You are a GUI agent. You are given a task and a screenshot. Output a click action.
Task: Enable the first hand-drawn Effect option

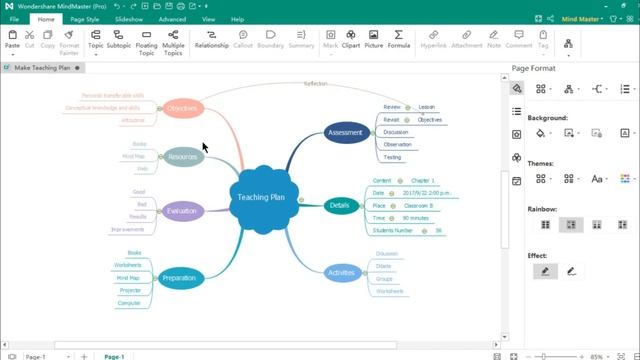[x=545, y=271]
